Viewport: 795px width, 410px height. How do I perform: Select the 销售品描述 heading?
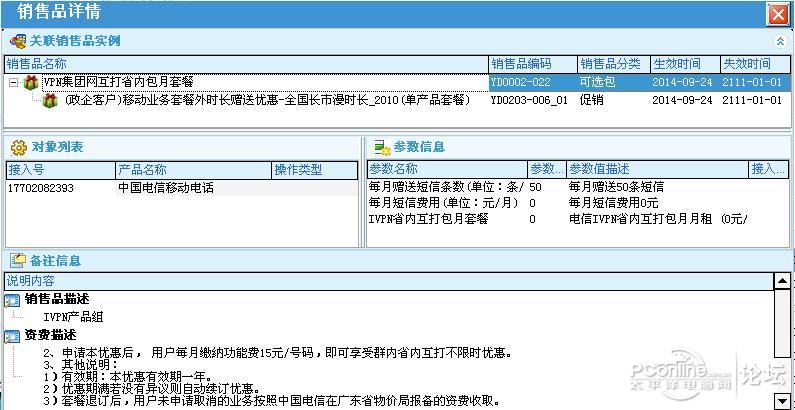57,299
